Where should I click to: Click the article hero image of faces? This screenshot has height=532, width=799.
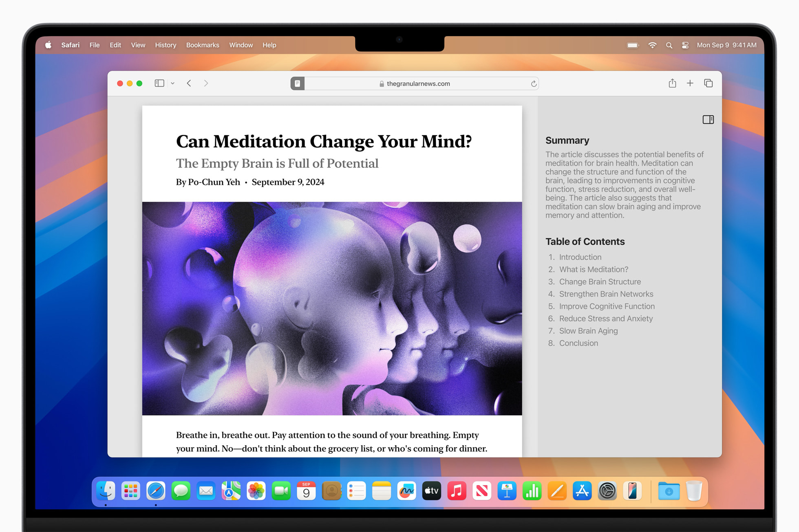click(x=332, y=308)
